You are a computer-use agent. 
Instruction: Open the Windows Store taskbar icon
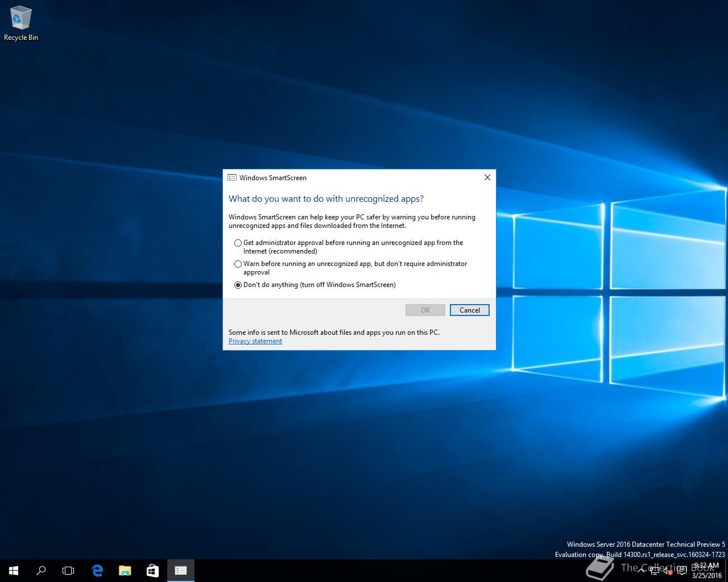152,571
